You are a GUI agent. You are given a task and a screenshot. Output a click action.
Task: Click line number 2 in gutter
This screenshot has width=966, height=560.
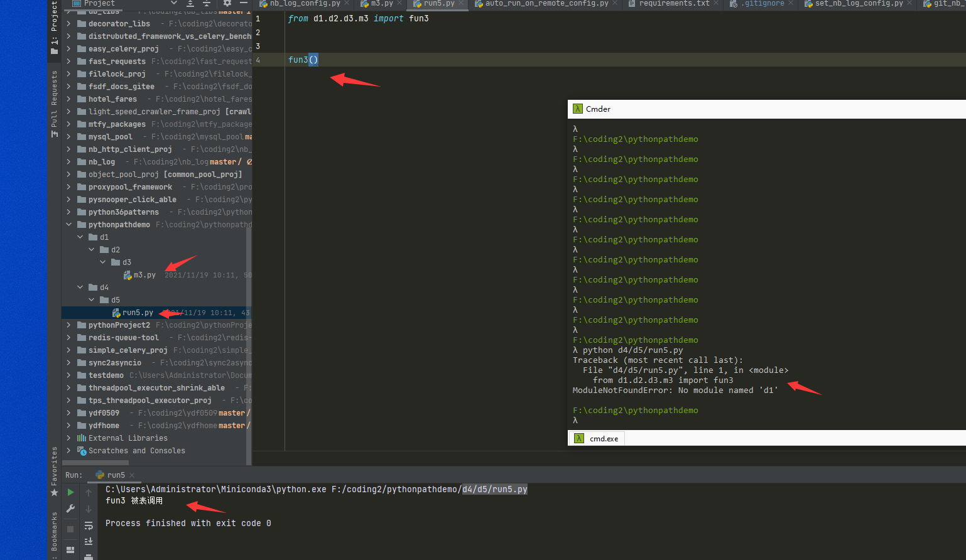pos(258,33)
